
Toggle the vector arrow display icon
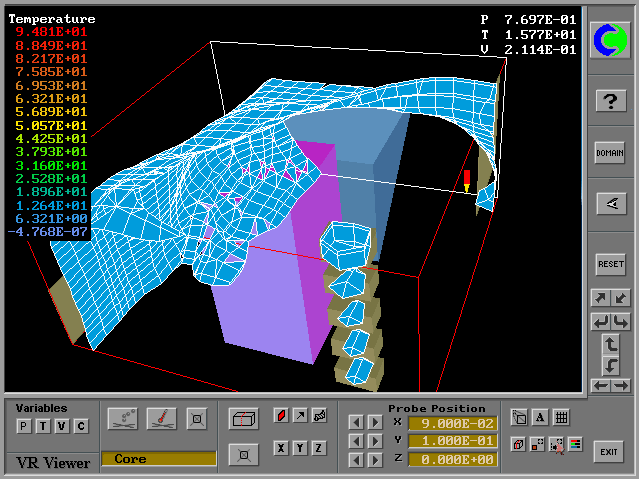300,416
